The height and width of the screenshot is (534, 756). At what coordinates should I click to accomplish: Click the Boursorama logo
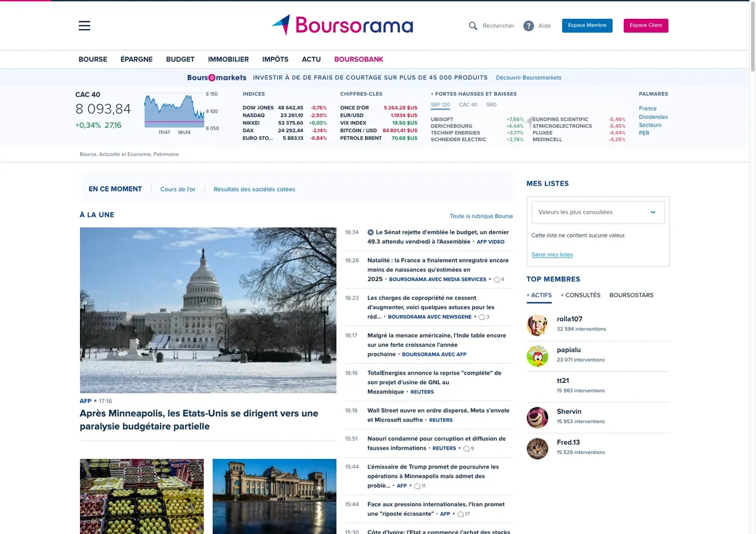343,25
